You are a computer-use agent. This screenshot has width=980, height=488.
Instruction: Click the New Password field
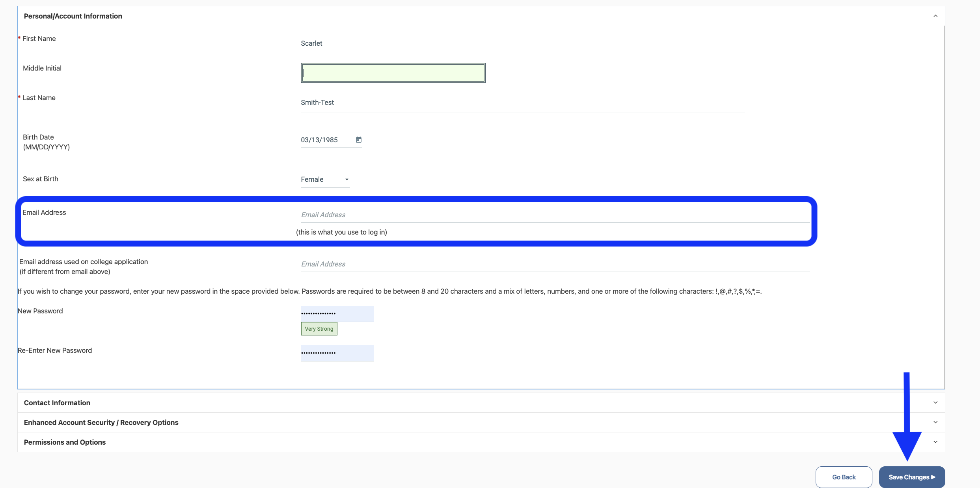coord(337,314)
